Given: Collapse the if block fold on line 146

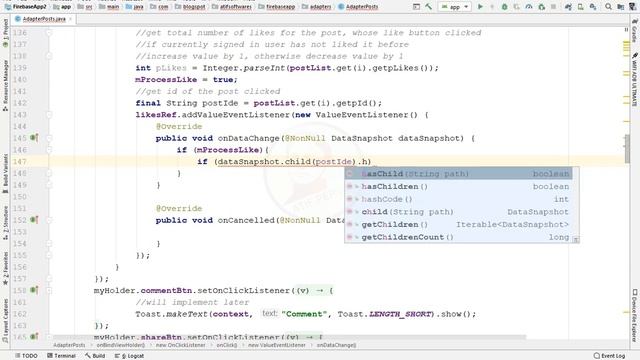Looking at the screenshot, I should tap(49, 150).
